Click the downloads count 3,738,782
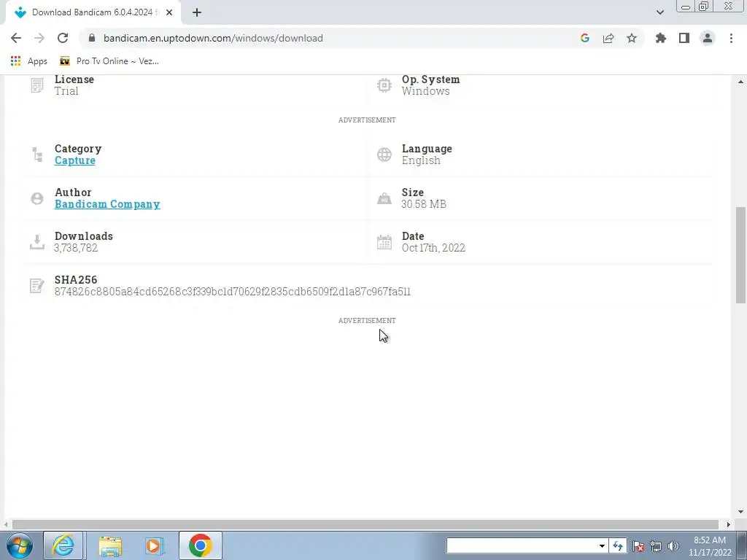This screenshot has width=747, height=560. (x=76, y=248)
